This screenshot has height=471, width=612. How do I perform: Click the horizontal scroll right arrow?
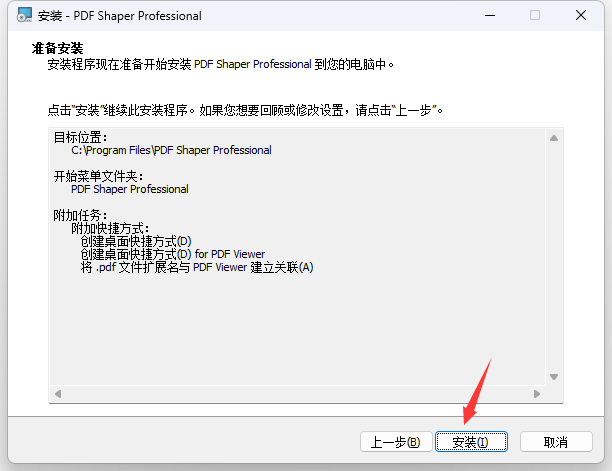(537, 394)
